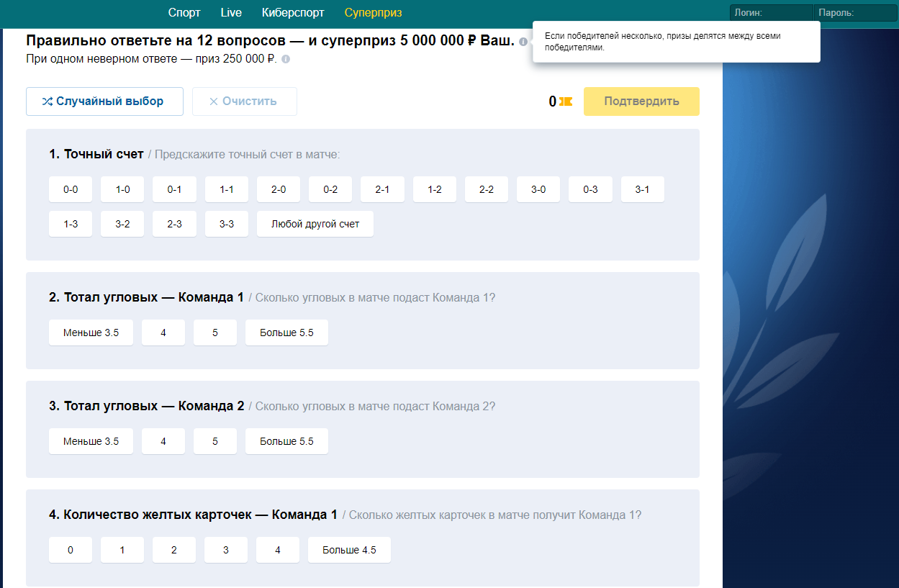This screenshot has width=899, height=588.
Task: Select exact score 1-0
Action: (x=122, y=189)
